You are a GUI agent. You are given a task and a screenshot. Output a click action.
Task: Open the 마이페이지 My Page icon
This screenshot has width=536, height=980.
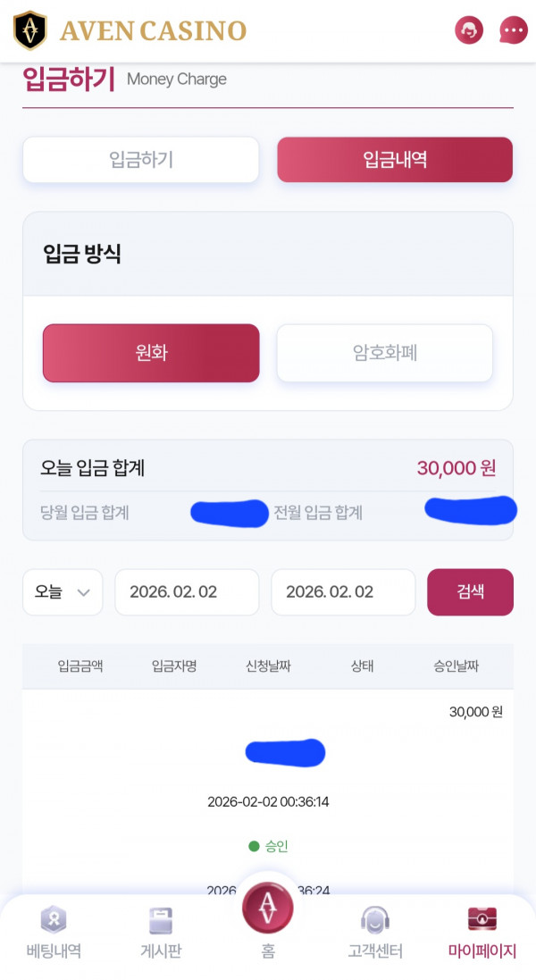(482, 929)
